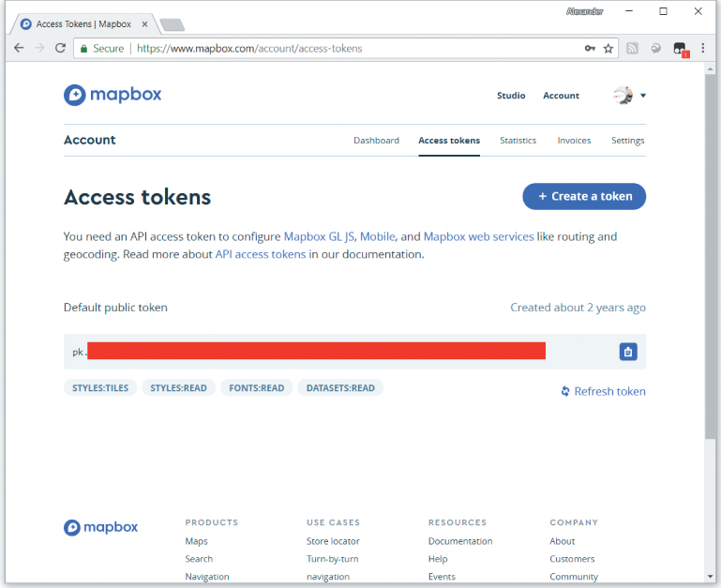
Task: Open a new browser tab
Action: (172, 24)
